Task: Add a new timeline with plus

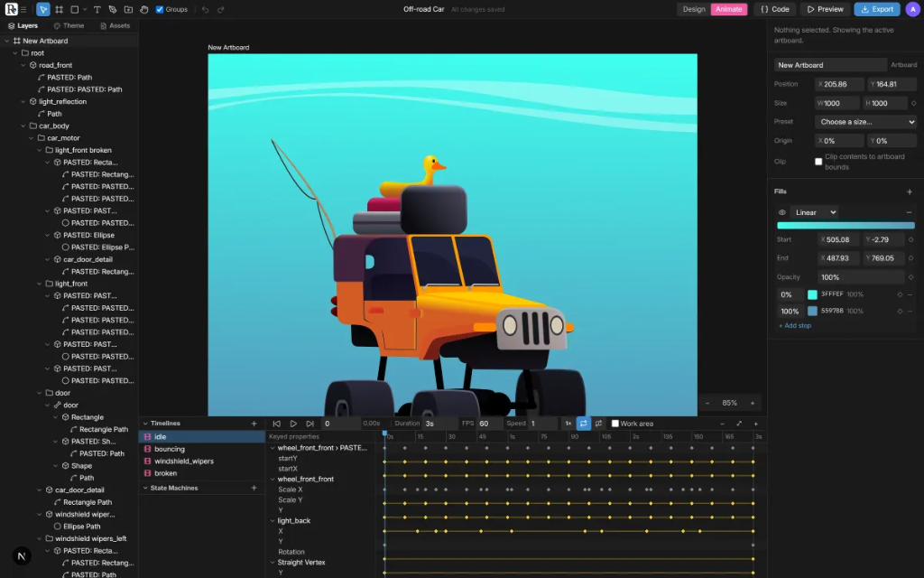Action: (x=254, y=424)
